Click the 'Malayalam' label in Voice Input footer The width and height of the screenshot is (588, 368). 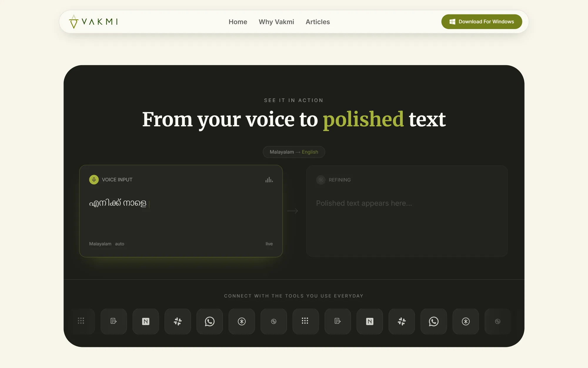click(x=100, y=244)
